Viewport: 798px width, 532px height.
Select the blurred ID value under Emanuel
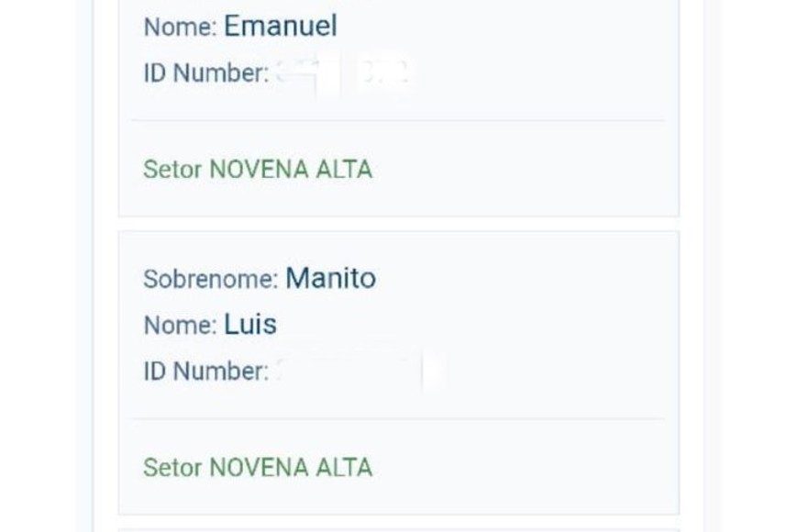click(342, 73)
